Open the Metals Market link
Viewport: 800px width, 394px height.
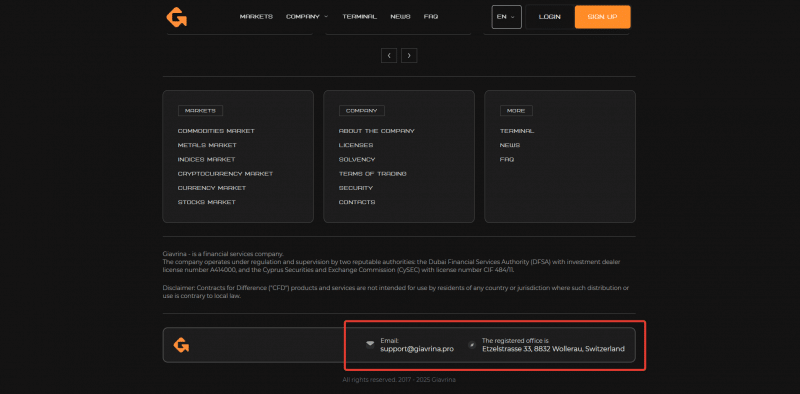pyautogui.click(x=207, y=145)
